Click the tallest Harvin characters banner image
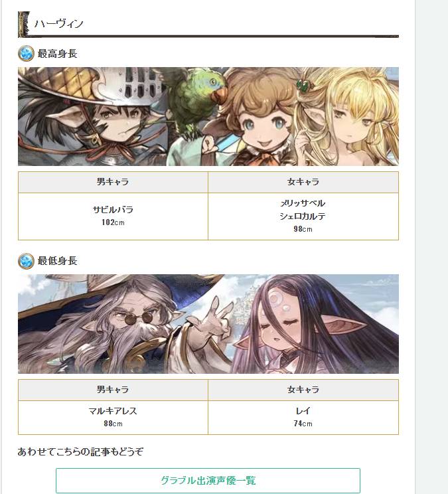The image size is (448, 494). 208,116
